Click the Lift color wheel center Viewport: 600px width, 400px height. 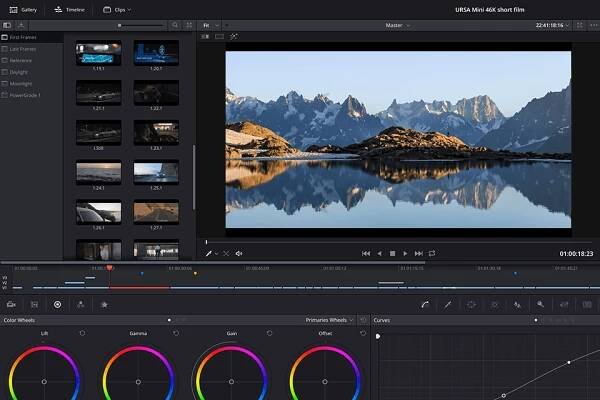click(x=44, y=382)
